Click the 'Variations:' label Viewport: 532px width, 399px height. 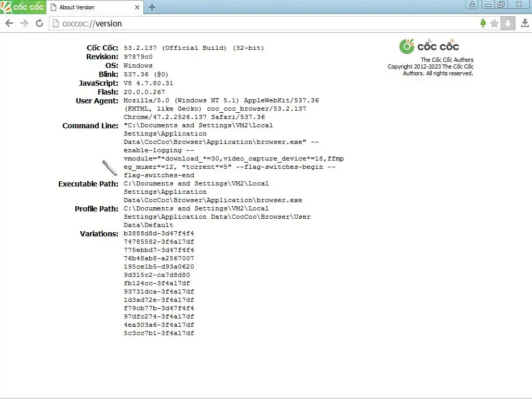click(x=99, y=234)
